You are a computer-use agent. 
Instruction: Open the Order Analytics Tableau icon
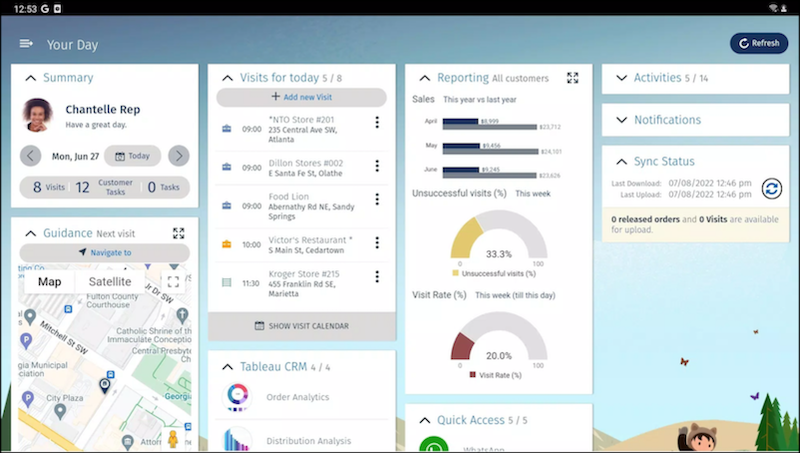pos(238,397)
